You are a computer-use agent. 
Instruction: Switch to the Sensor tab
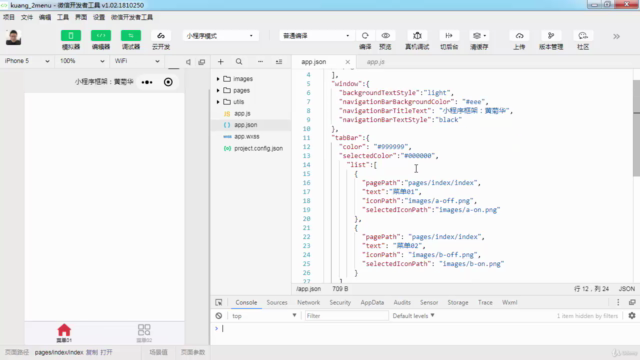pyautogui.click(x=429, y=302)
